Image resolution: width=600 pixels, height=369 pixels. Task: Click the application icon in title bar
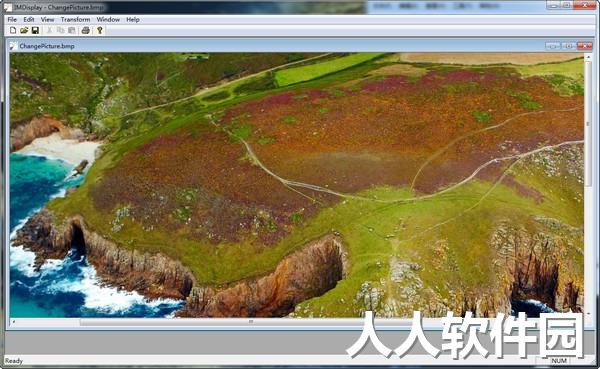pyautogui.click(x=8, y=7)
